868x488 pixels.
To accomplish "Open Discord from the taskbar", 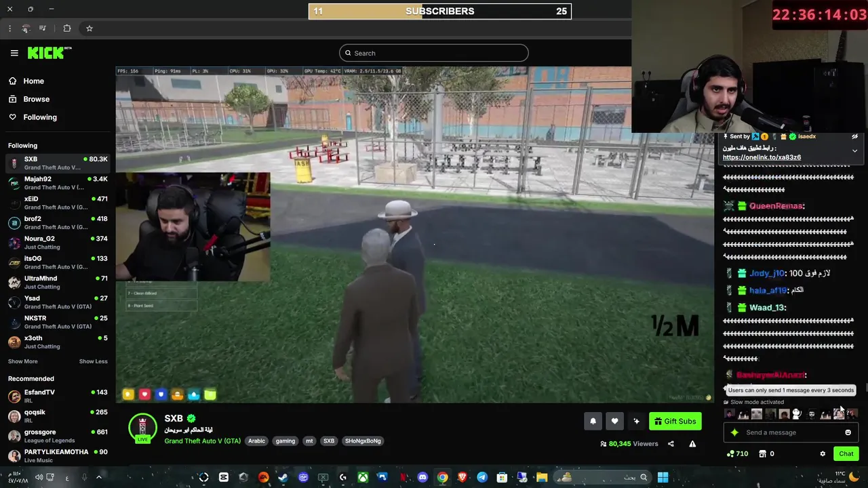I will [x=422, y=477].
